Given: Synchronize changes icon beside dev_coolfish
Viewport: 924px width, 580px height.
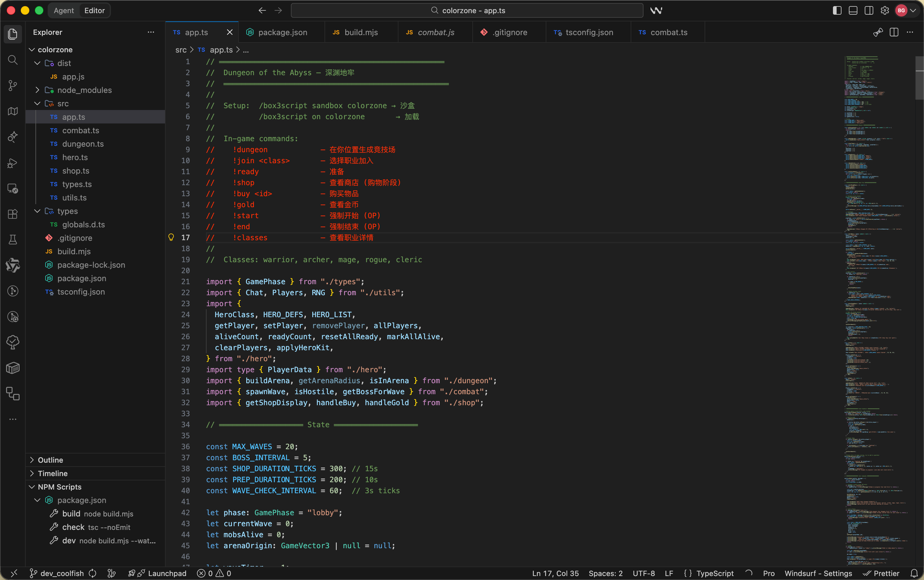Looking at the screenshot, I should tap(93, 573).
